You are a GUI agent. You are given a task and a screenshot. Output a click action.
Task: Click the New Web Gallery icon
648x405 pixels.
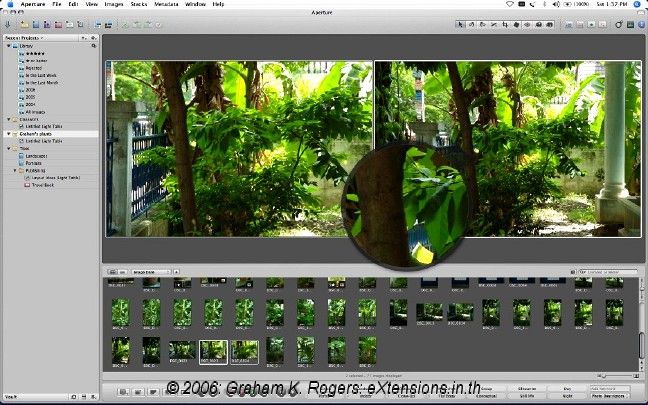pos(69,25)
